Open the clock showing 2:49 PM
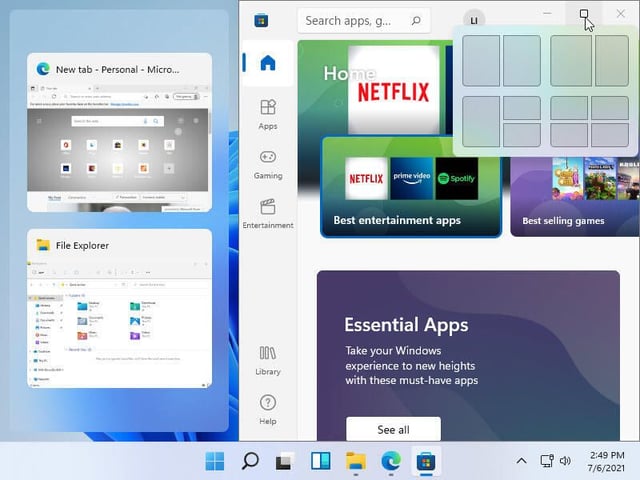Image resolution: width=640 pixels, height=480 pixels. point(607,461)
